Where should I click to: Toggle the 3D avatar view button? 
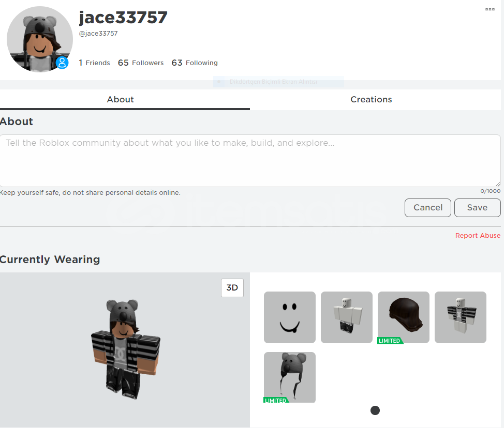(232, 288)
